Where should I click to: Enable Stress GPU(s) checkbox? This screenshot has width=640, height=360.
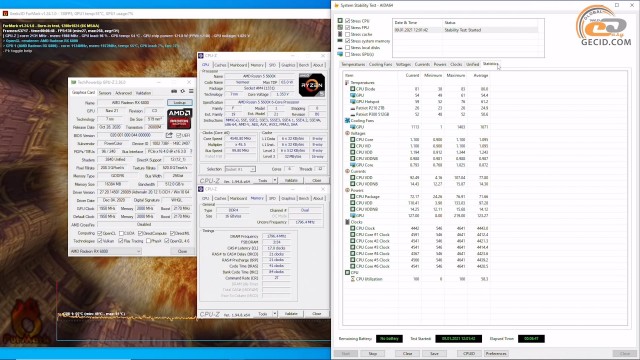tap(347, 54)
